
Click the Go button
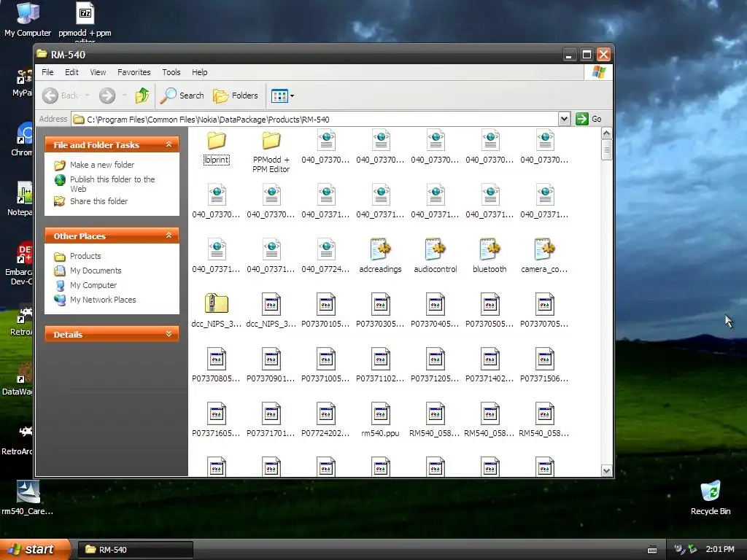click(x=589, y=119)
